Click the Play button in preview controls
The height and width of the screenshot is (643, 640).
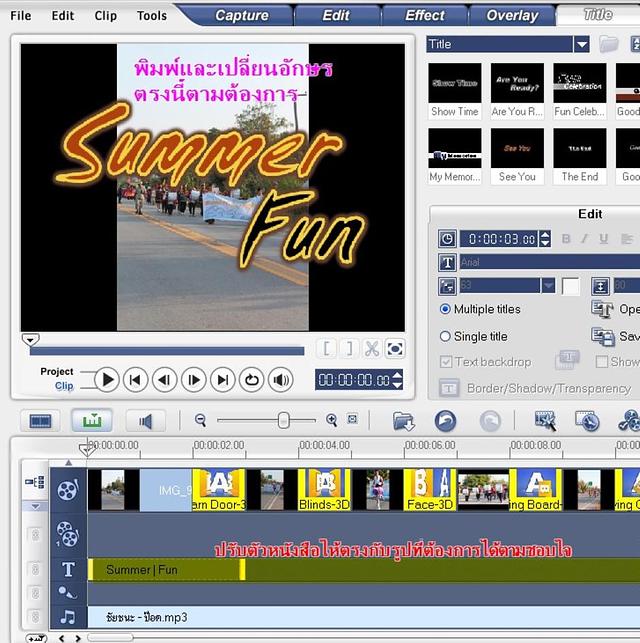(107, 379)
